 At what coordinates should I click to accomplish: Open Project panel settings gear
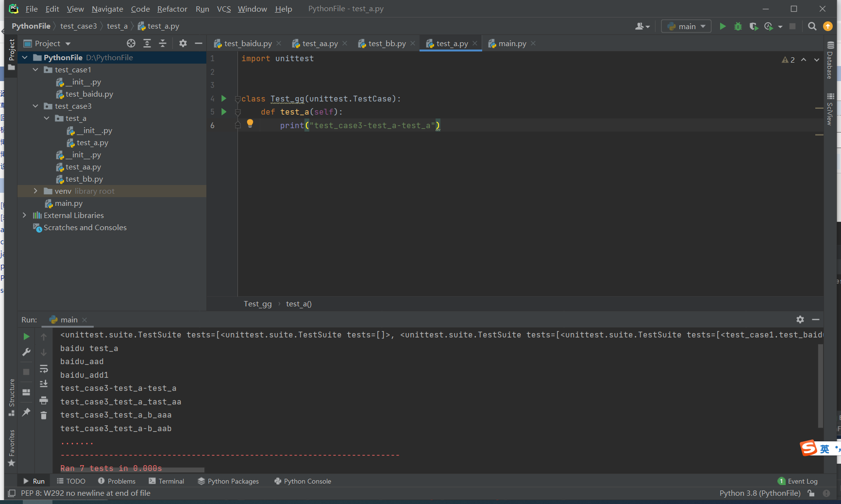point(183,44)
